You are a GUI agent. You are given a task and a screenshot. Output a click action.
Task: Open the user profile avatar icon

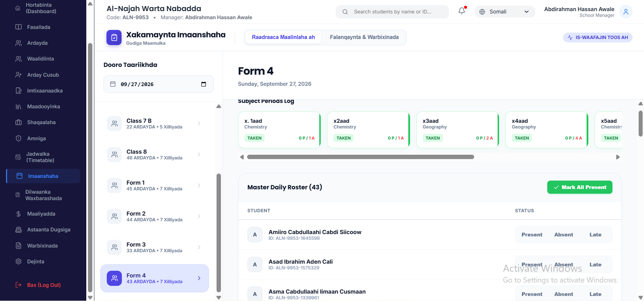[626, 12]
